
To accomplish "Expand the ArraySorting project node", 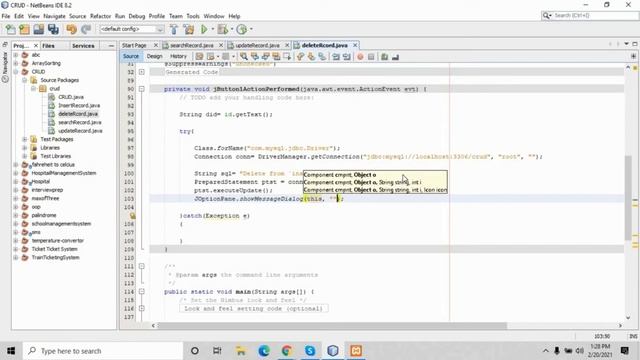I will pos(16,63).
